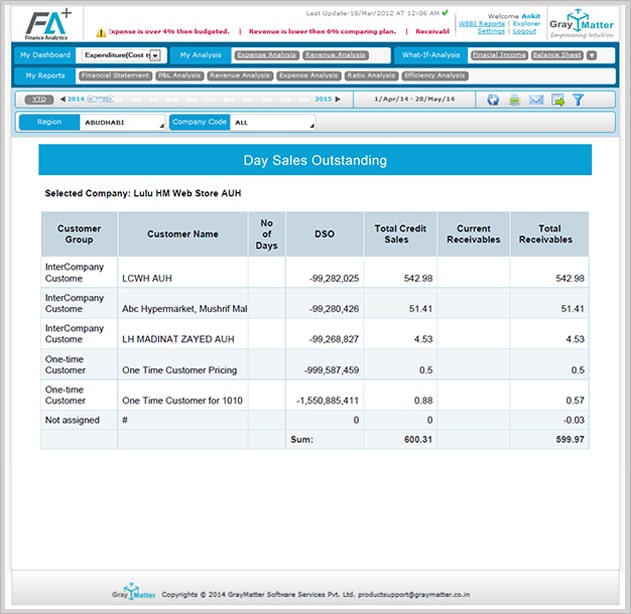The image size is (631, 614).
Task: Click the Current Receivables column header
Action: click(x=474, y=234)
